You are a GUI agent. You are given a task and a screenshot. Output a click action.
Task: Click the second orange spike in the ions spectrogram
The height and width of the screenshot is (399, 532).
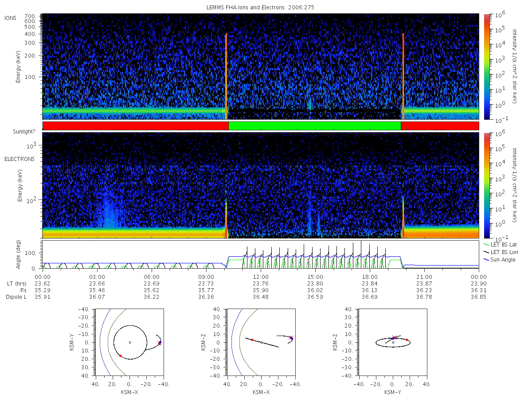[403, 75]
